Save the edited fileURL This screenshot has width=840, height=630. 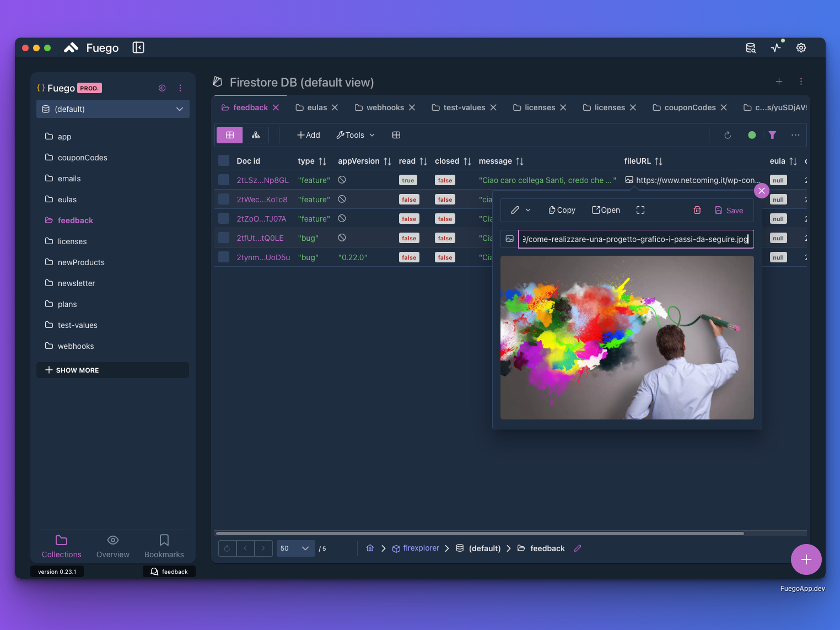[x=729, y=210]
